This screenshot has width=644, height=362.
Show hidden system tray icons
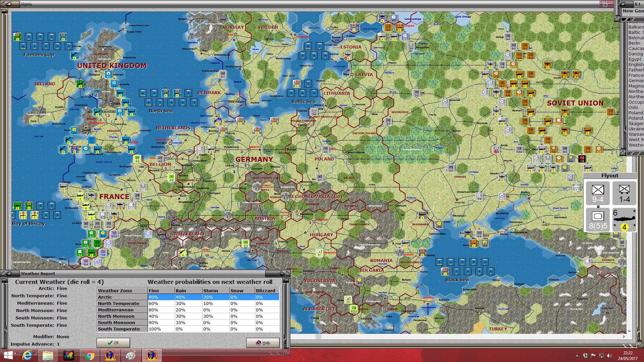pyautogui.click(x=577, y=356)
